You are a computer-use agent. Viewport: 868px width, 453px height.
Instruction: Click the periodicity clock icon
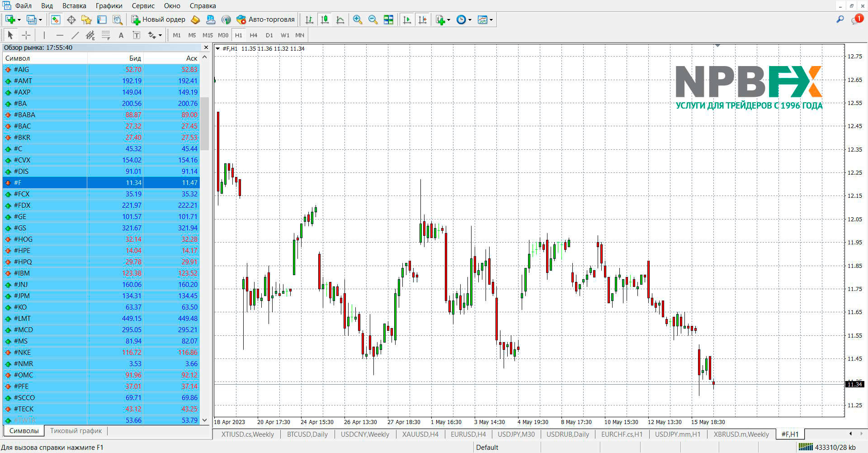tap(461, 19)
